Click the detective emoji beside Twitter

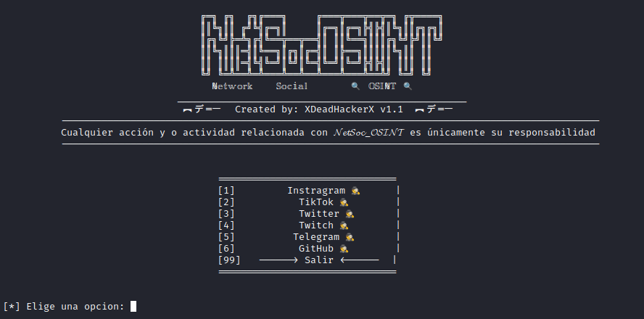pyautogui.click(x=350, y=213)
